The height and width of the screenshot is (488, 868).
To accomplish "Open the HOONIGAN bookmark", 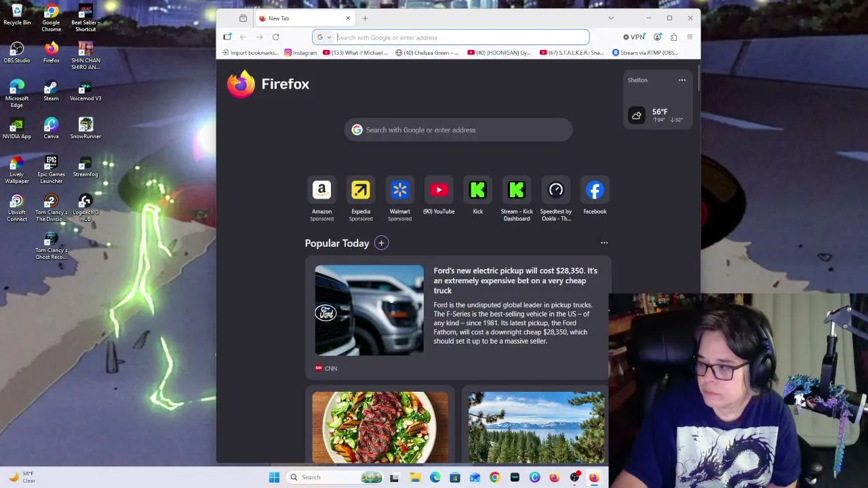I will tap(500, 53).
